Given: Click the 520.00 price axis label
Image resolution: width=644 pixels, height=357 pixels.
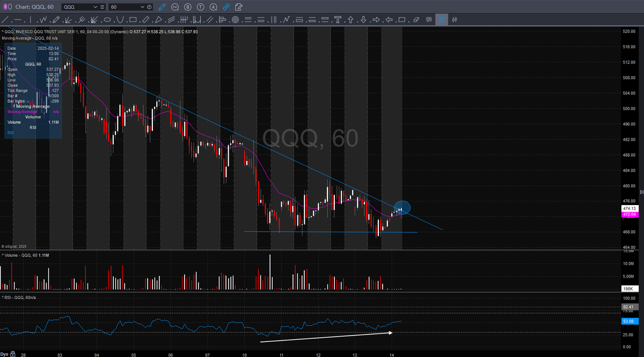Looking at the screenshot, I should coord(630,32).
